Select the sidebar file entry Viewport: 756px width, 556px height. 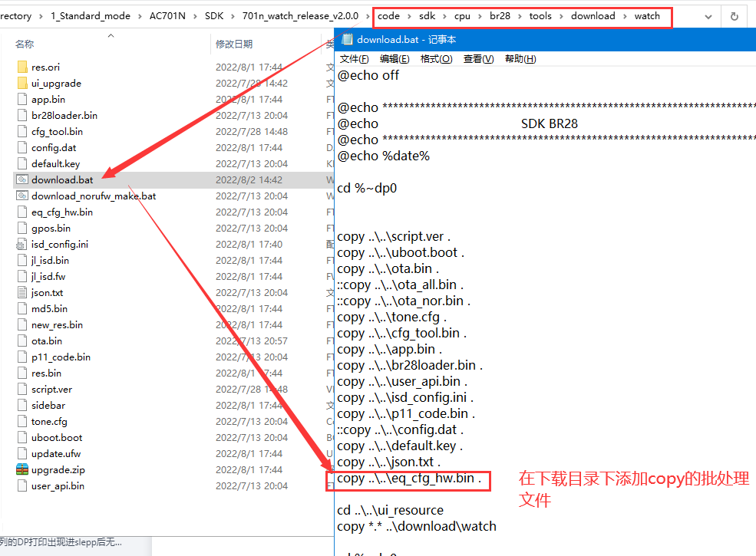pyautogui.click(x=48, y=405)
